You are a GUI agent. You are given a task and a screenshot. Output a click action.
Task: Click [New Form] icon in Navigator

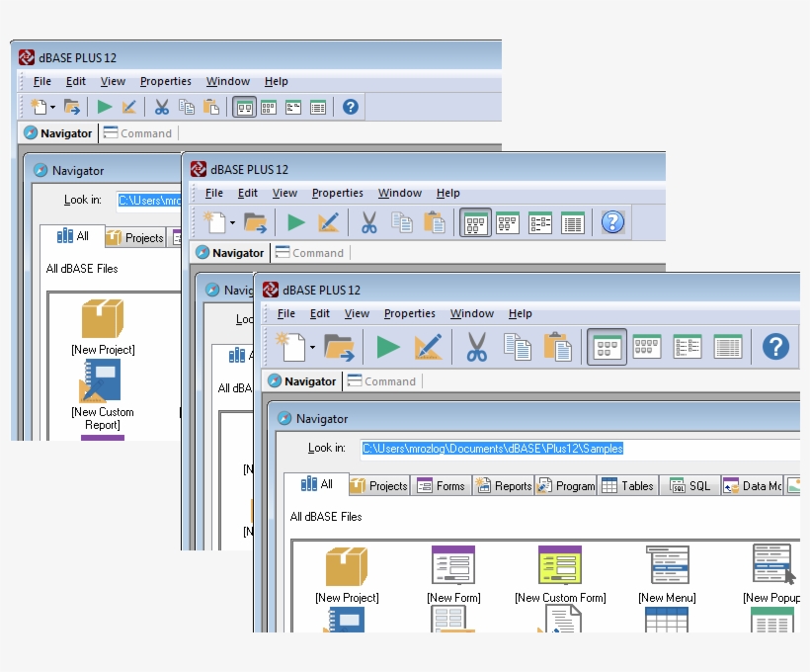point(453,565)
